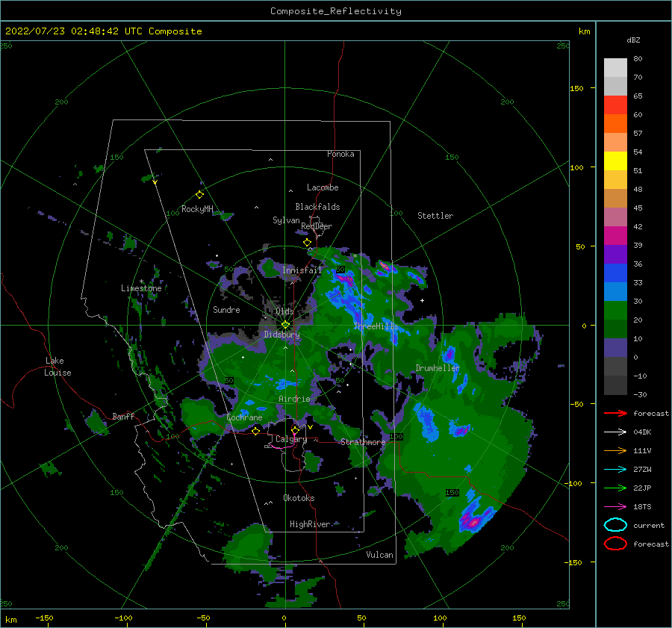Click the cyan current ellipse icon
The image size is (672, 628).
click(x=615, y=525)
